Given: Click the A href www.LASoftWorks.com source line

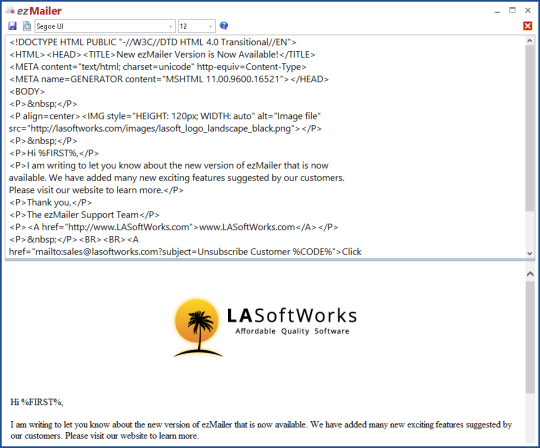Looking at the screenshot, I should [x=174, y=227].
